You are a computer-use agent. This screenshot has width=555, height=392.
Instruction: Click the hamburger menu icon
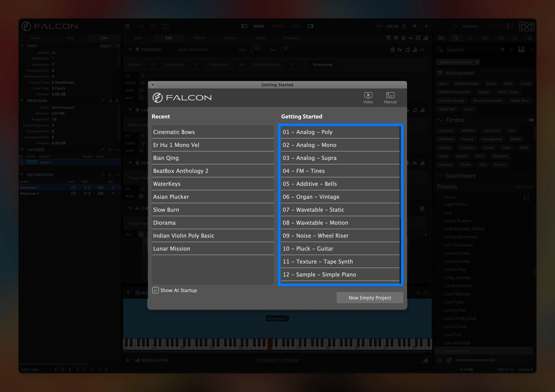tap(127, 26)
